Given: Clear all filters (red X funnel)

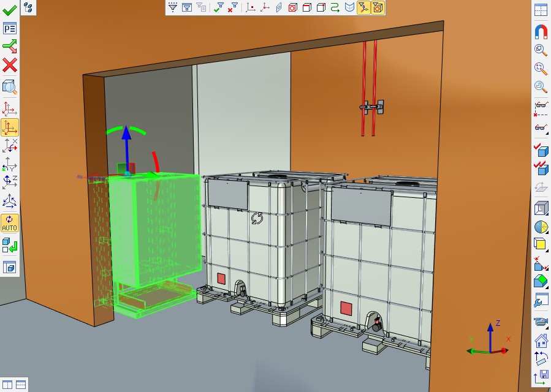Looking at the screenshot, I should [233, 7].
